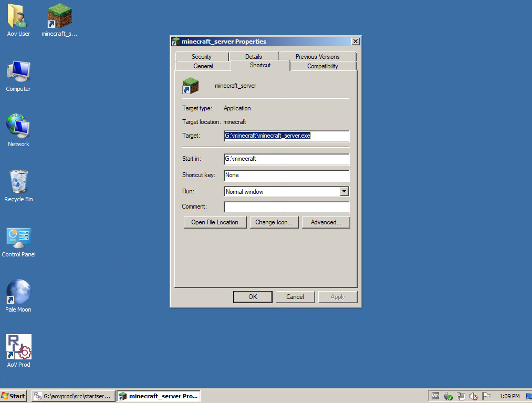Click the Application target type text
This screenshot has height=403, width=532.
tap(237, 108)
